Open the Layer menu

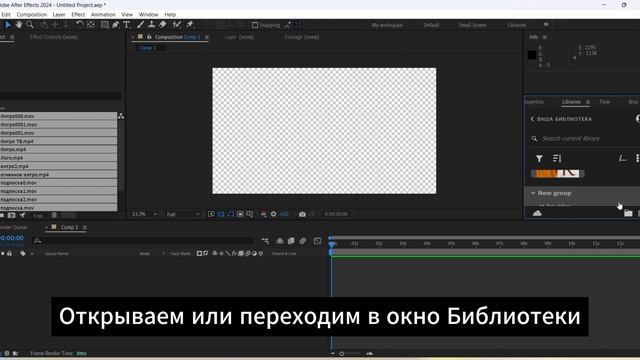coord(59,14)
